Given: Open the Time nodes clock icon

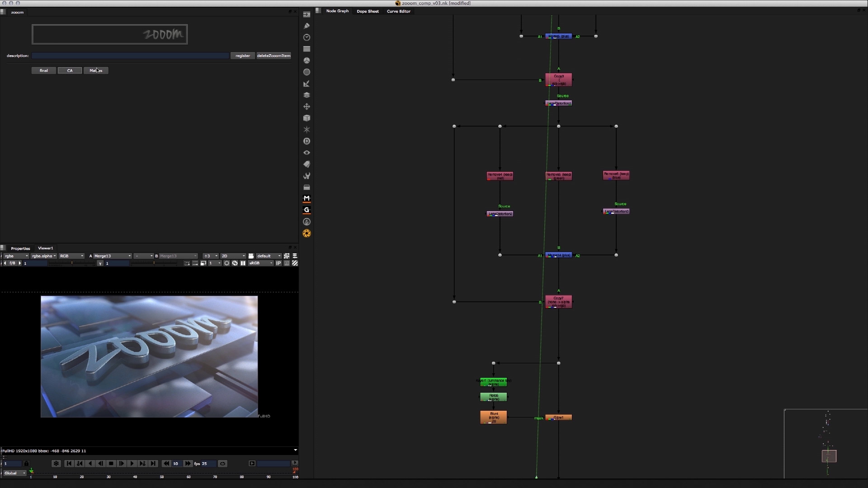Looking at the screenshot, I should [x=307, y=38].
